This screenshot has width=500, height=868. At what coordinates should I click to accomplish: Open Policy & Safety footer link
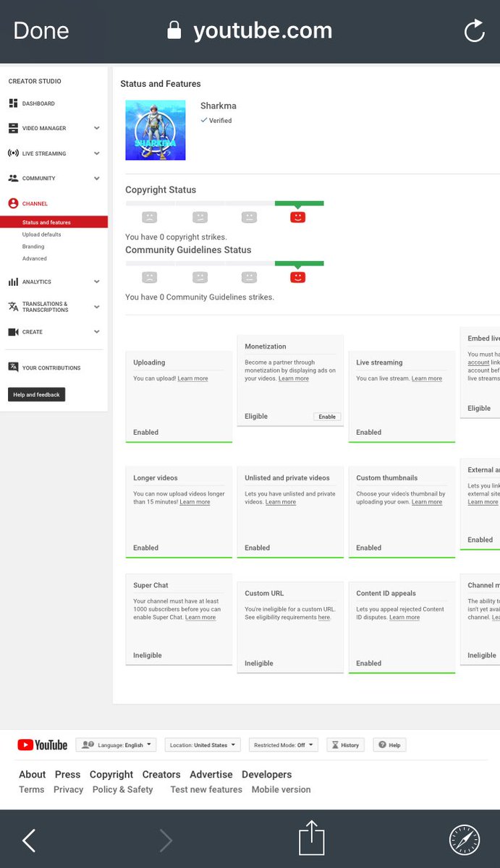pyautogui.click(x=122, y=789)
